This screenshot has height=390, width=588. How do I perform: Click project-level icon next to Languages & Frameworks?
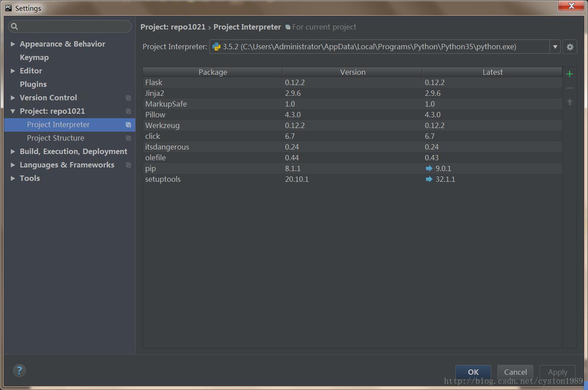pos(128,165)
